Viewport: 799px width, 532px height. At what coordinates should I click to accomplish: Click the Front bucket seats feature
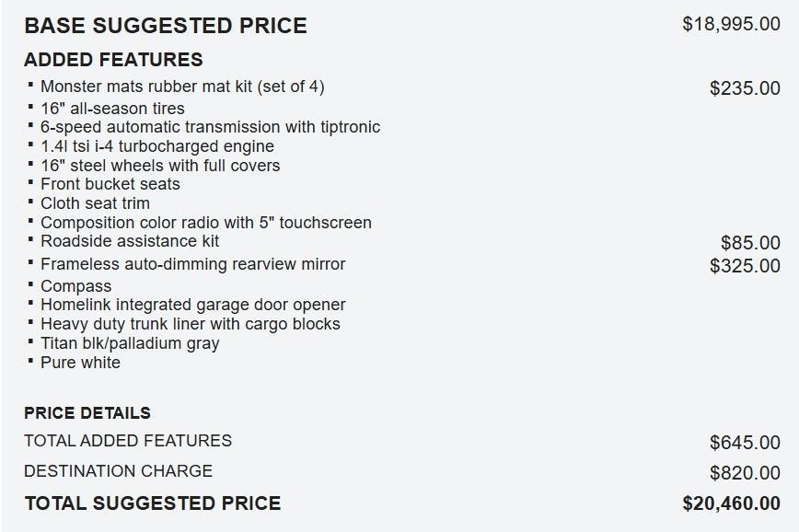pos(110,184)
